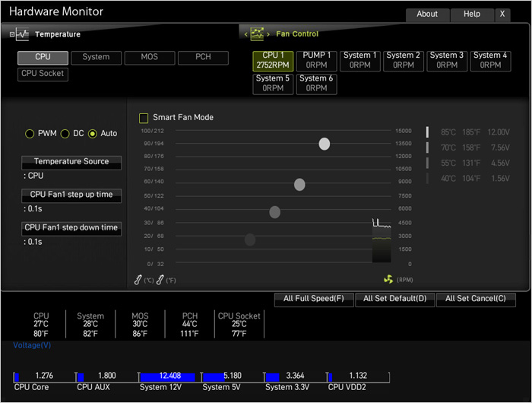Click All Set Default(D) button
The width and height of the screenshot is (532, 403).
tap(395, 299)
